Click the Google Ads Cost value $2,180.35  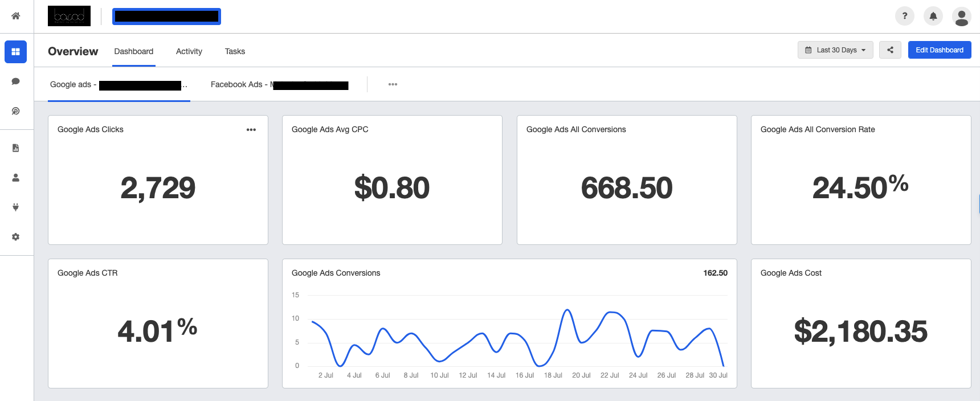point(861,332)
